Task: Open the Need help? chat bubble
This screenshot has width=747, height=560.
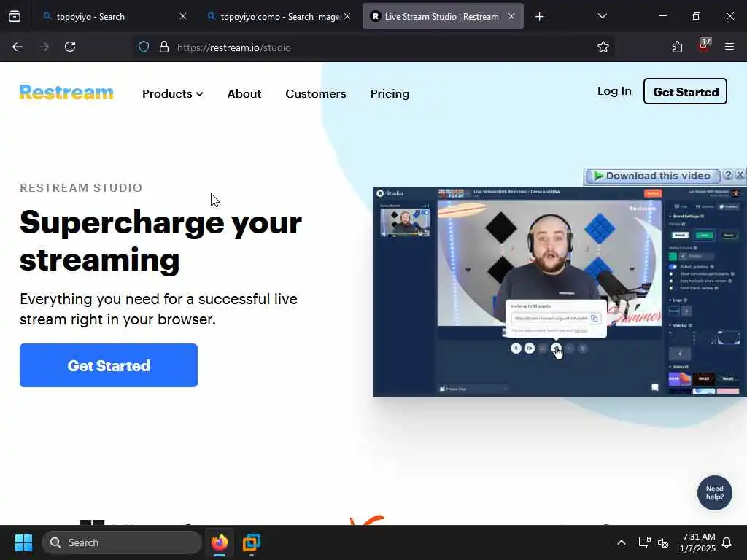Action: (715, 493)
